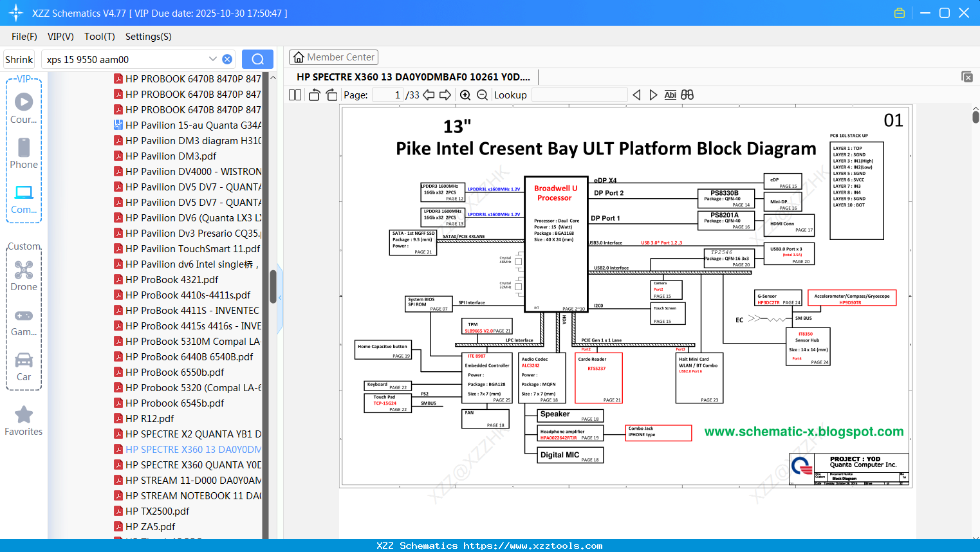Image resolution: width=980 pixels, height=552 pixels.
Task: Collapse the file list panel handle
Action: [x=280, y=299]
